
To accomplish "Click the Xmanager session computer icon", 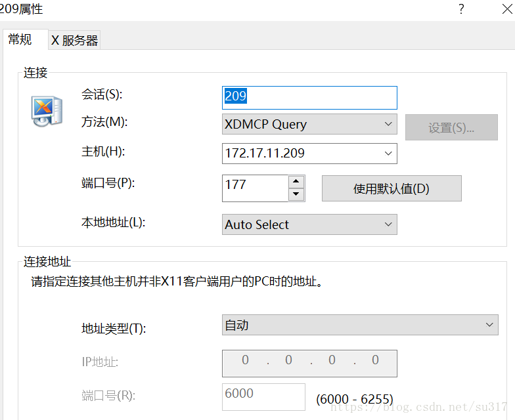I will click(x=47, y=111).
